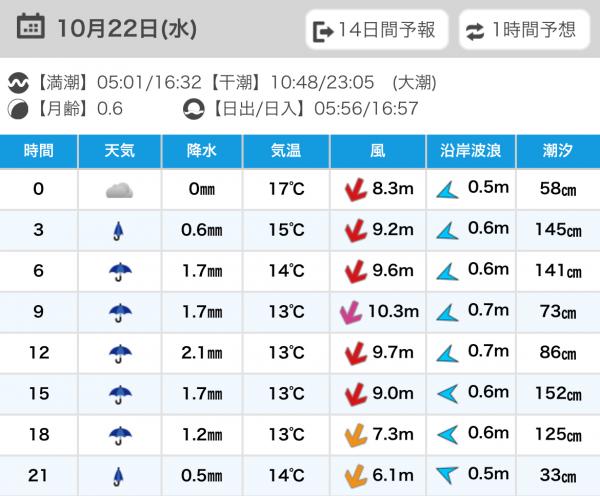600x496 pixels.
Task: Click the cloud weather icon at hour 0
Action: click(120, 190)
